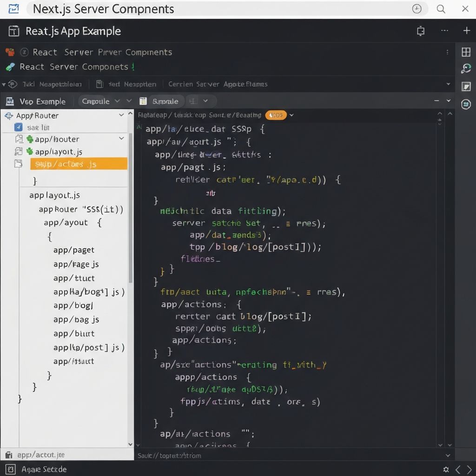
Task: Select the Cerrien Server menu item
Action: [x=218, y=84]
